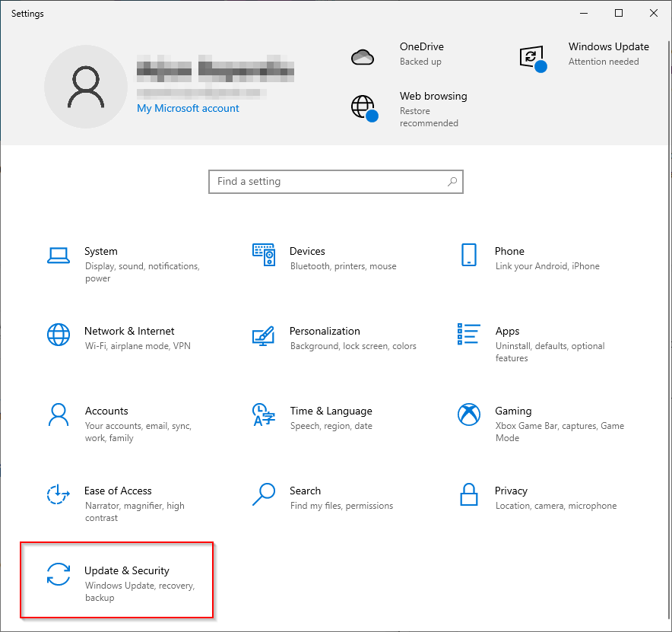
Task: Click the Find a setting search box
Action: pos(327,182)
